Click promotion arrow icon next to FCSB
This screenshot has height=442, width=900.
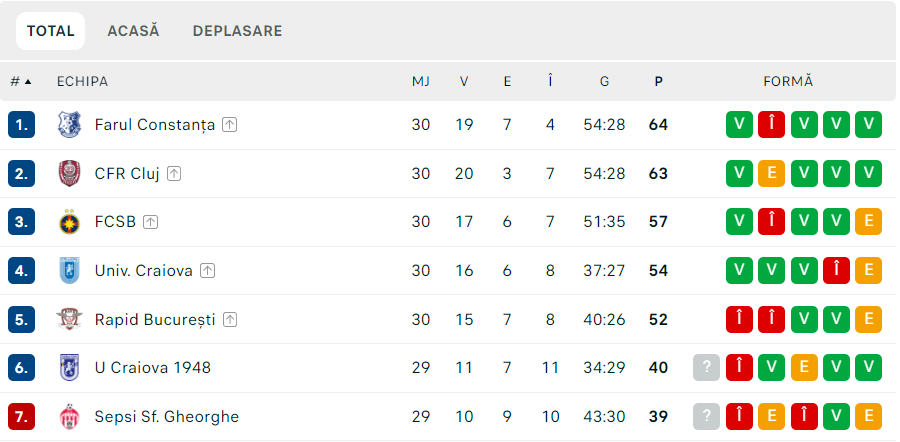(150, 222)
